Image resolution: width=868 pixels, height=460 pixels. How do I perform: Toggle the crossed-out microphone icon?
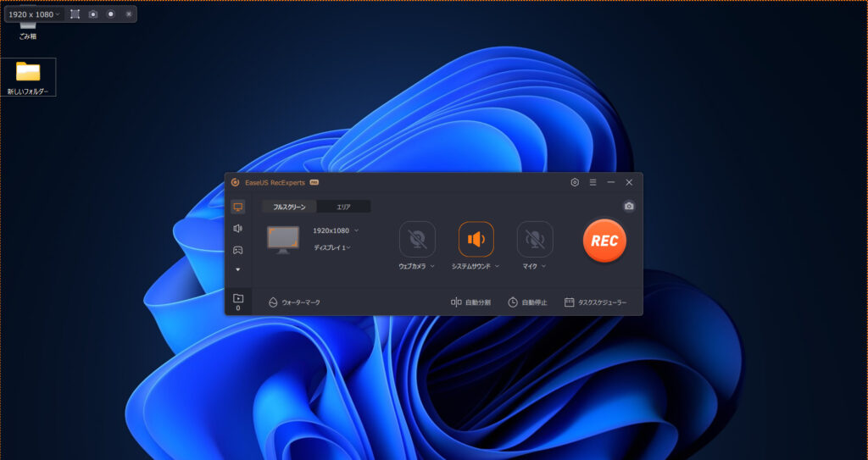[535, 239]
